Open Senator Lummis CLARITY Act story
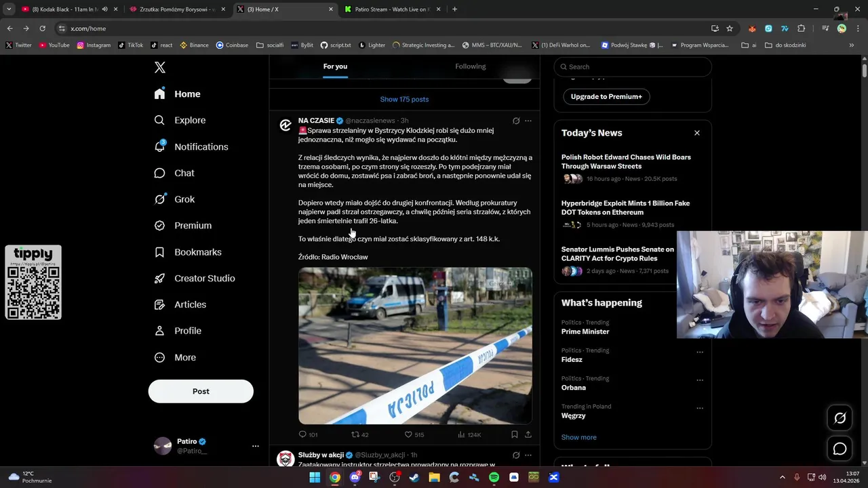Viewport: 868px width, 488px height. (618, 259)
